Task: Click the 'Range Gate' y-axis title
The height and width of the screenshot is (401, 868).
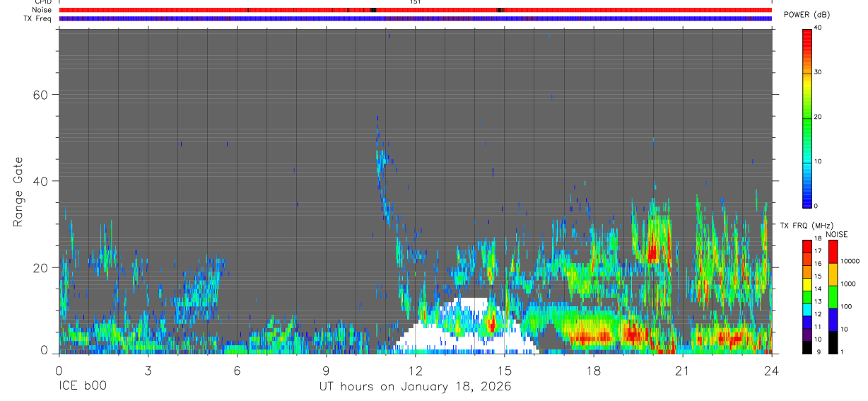Action: [18, 192]
